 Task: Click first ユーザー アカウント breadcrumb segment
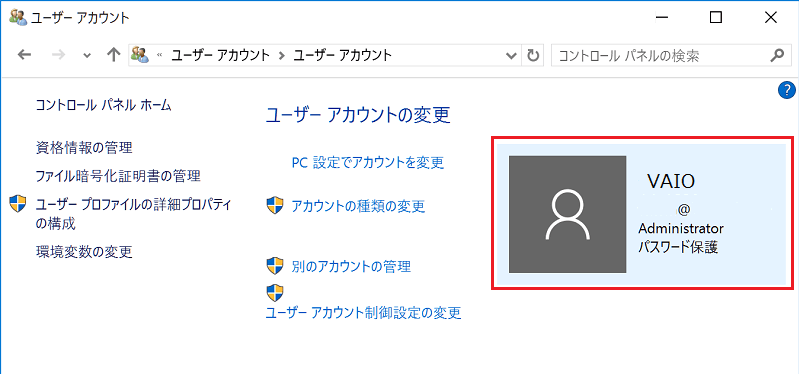tap(220, 55)
